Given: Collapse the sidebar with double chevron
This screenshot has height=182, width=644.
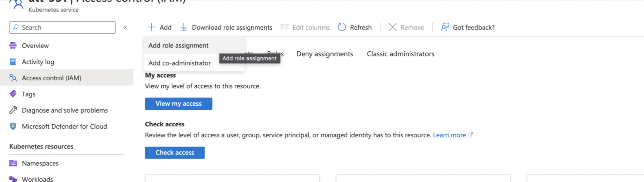Looking at the screenshot, I should (125, 27).
